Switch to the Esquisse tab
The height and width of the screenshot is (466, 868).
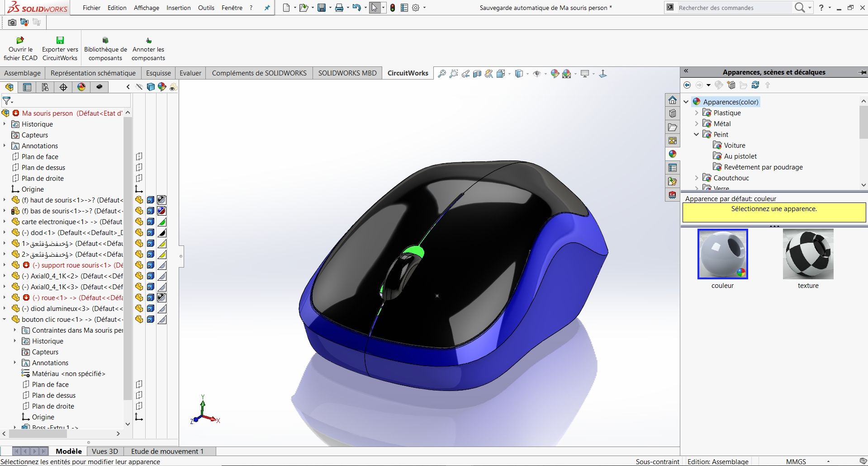[158, 73]
